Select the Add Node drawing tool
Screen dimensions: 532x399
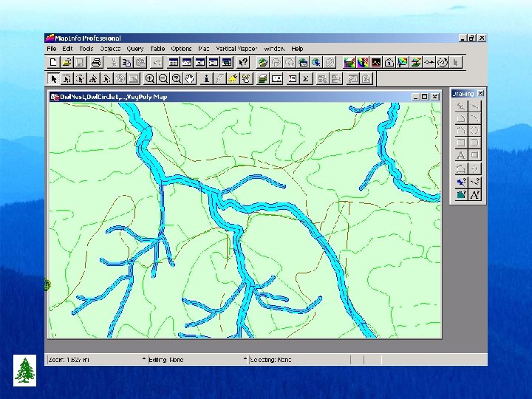pos(474,168)
